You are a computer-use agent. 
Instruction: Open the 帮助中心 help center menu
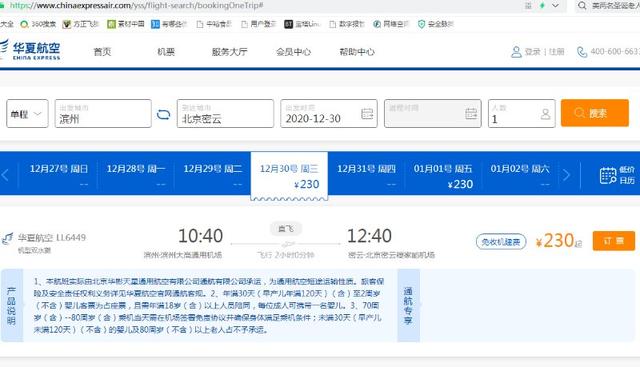pyautogui.click(x=357, y=52)
